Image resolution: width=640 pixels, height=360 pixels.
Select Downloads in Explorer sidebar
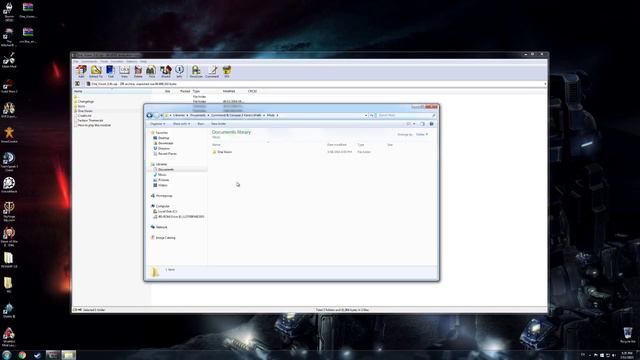click(165, 143)
